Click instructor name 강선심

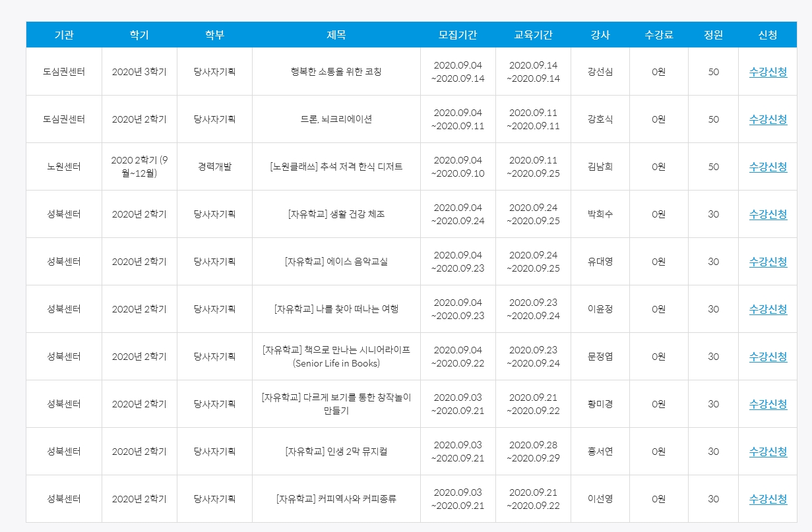tap(600, 72)
